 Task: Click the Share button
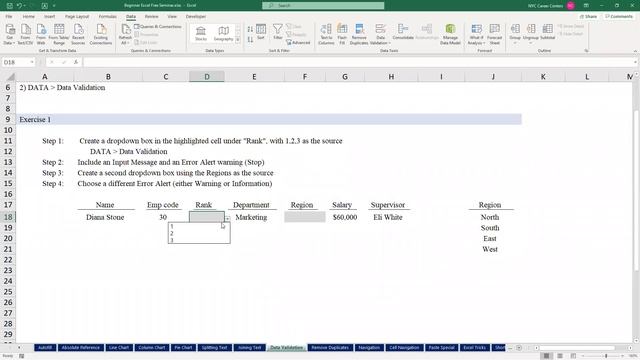[589, 17]
